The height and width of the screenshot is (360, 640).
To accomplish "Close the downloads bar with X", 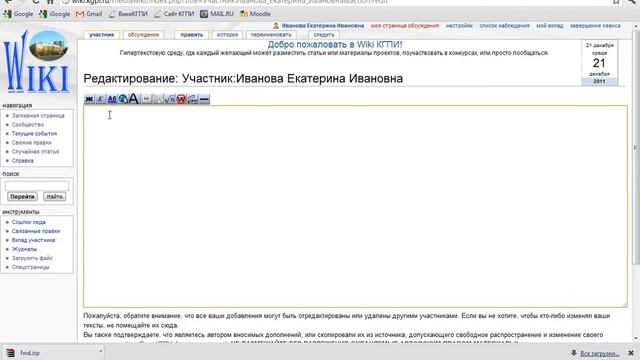I will (x=631, y=353).
